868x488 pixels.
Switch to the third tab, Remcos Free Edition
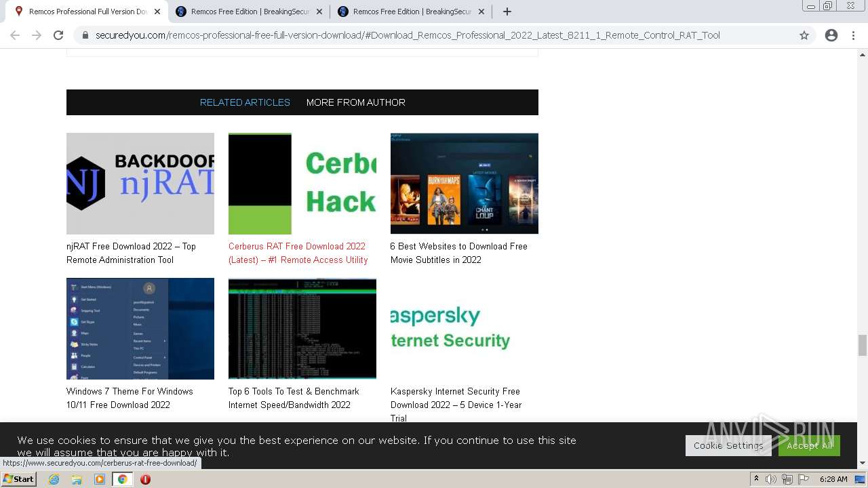pyautogui.click(x=410, y=12)
